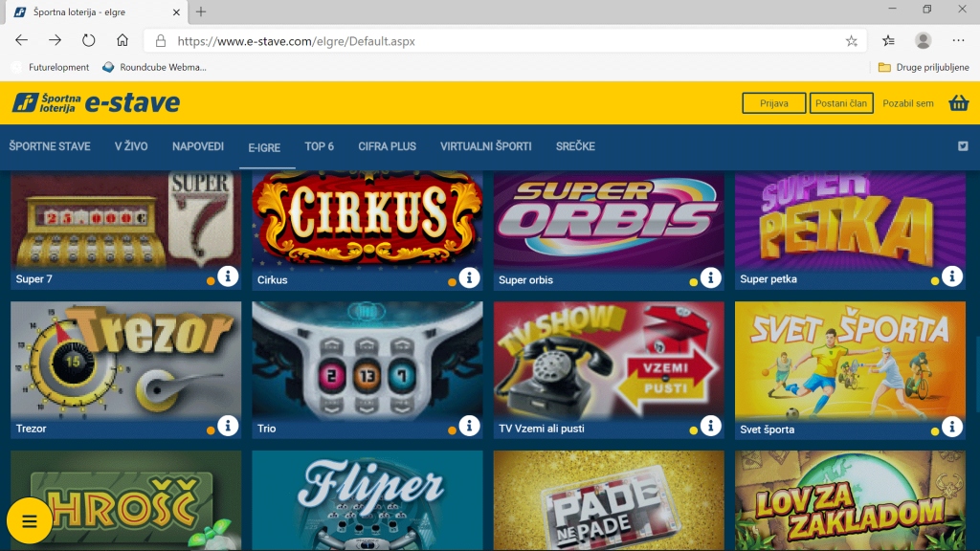Open a new browser tab
This screenshot has height=551, width=980.
click(x=201, y=11)
